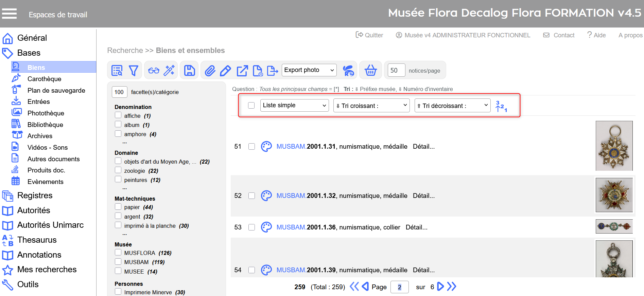The height and width of the screenshot is (296, 644).
Task: Open the shopping basket icon
Action: coord(370,71)
